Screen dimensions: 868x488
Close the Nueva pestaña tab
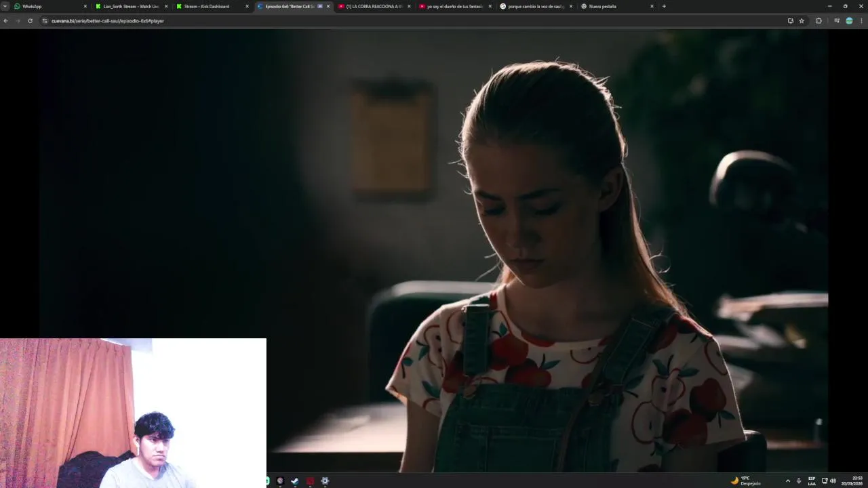tap(652, 6)
